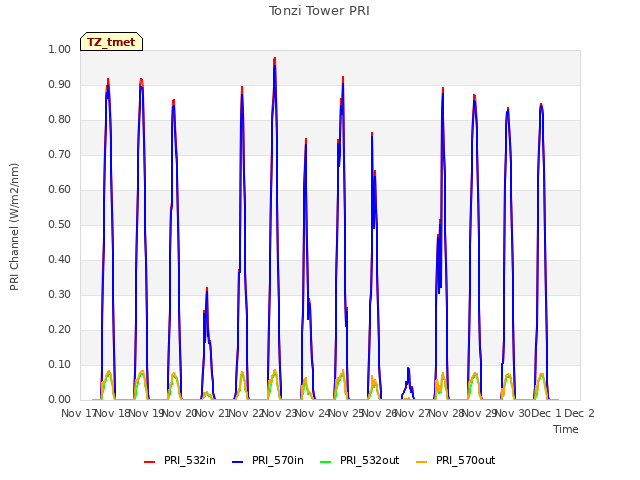Image resolution: width=640 pixels, height=480 pixels.
Task: Click the 0.00 y-axis tick label
Action: (x=60, y=399)
